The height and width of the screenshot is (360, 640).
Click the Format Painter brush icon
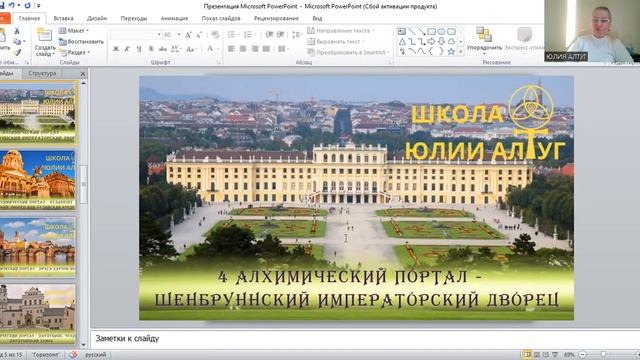pyautogui.click(x=17, y=52)
